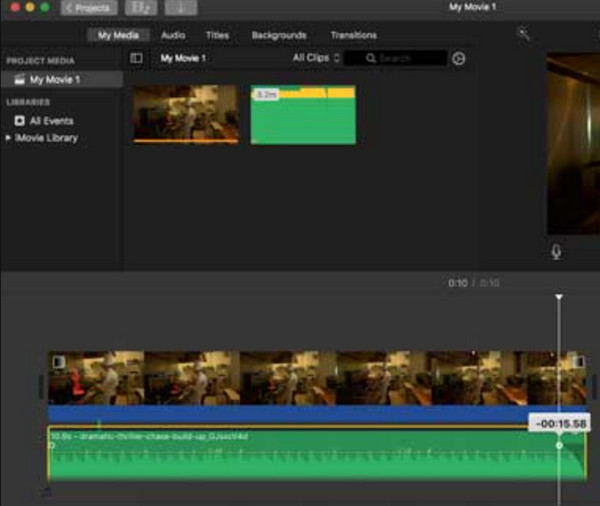
Task: Open the browser clip settings circular icon
Action: click(458, 59)
